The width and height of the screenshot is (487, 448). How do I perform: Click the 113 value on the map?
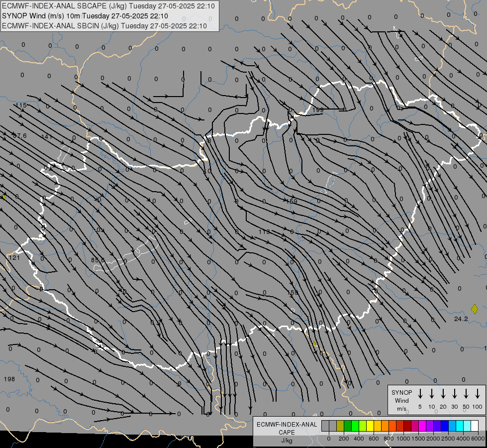264,231
